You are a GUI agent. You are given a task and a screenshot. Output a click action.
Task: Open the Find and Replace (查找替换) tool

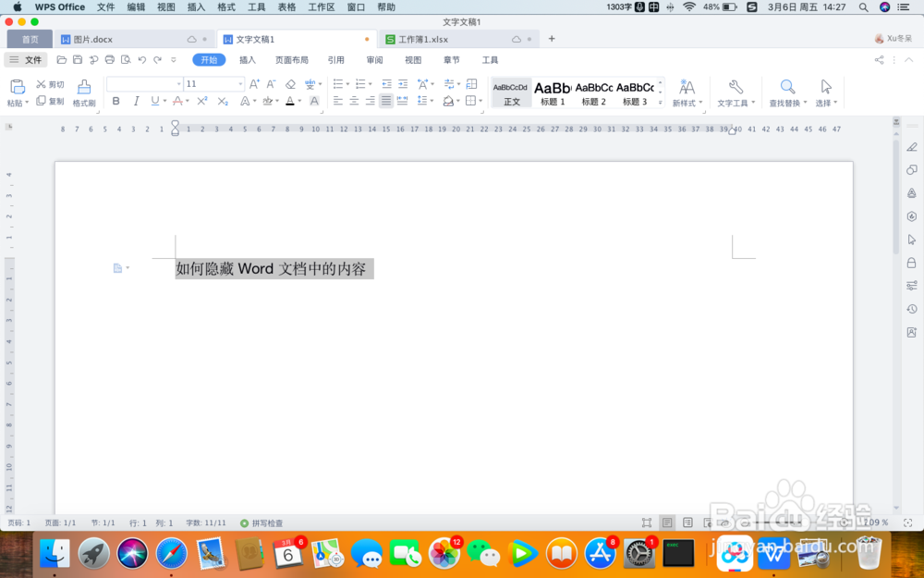coord(787,93)
